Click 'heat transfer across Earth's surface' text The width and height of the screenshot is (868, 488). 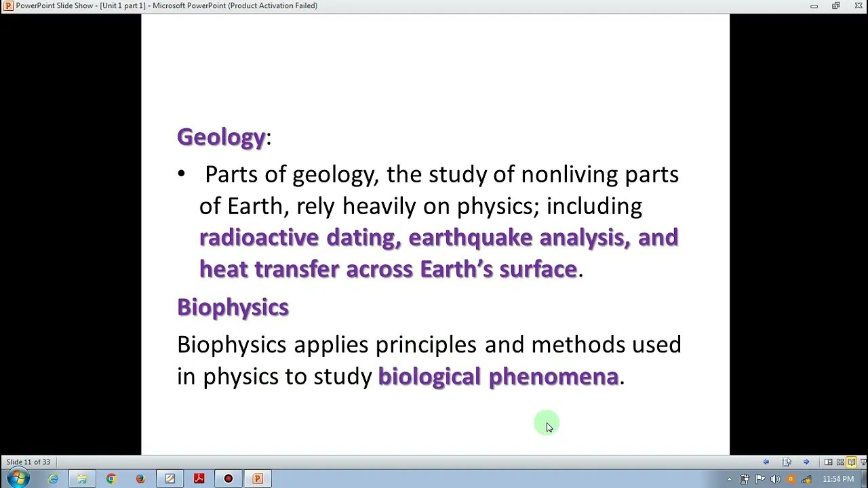(x=388, y=269)
